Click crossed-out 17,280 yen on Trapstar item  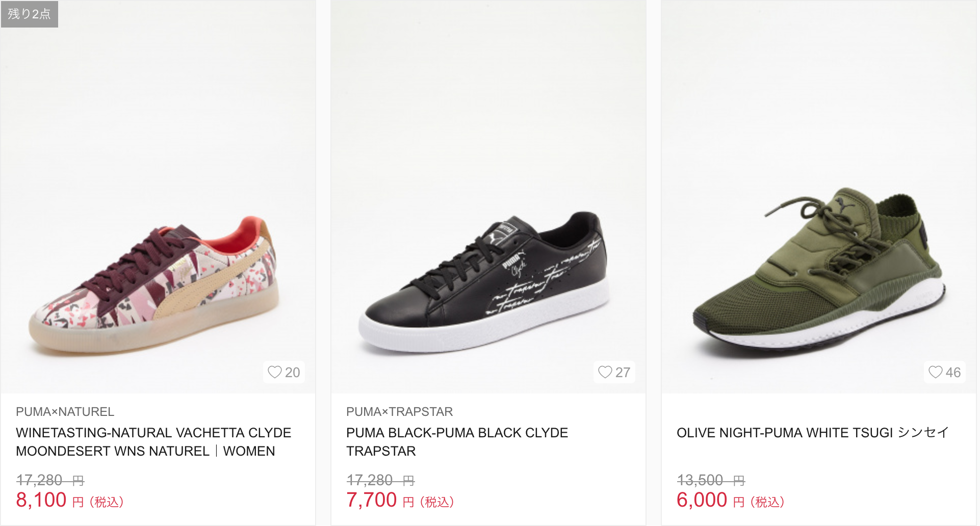tap(380, 480)
